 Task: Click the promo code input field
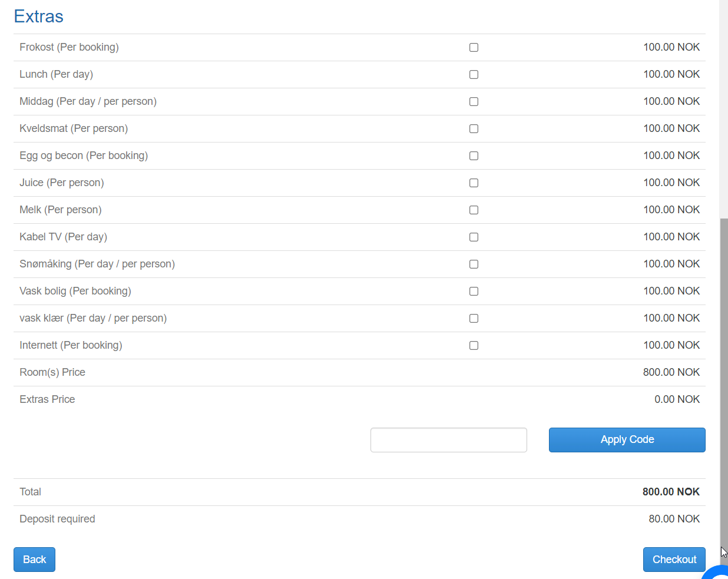[x=448, y=440]
